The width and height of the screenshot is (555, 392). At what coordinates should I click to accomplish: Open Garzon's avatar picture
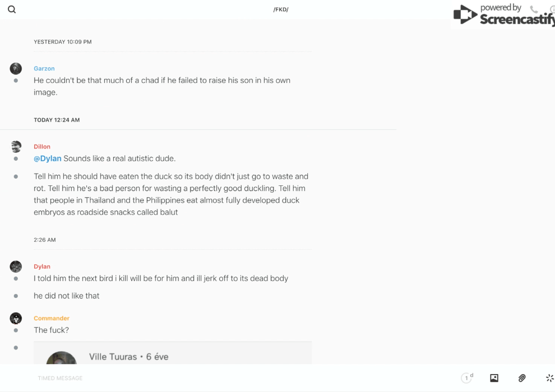point(16,68)
